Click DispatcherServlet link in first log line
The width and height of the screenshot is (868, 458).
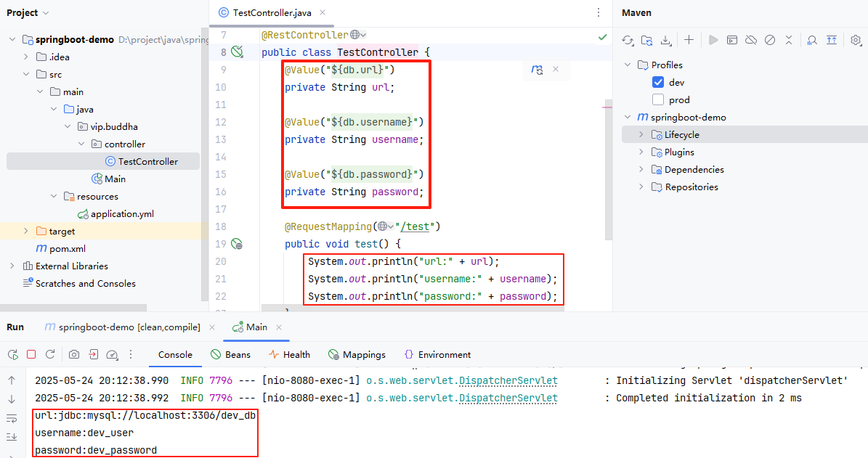click(x=508, y=380)
